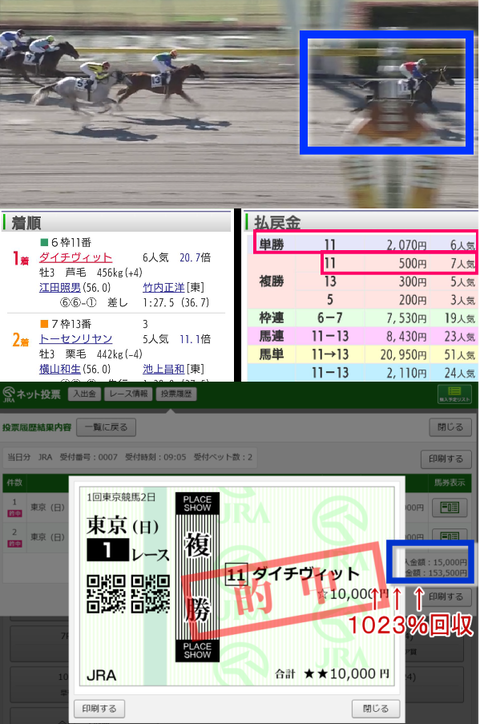Viewport: 480px width, 724px height.
Task: Click the JRA ネット投票 logo
Action: 31,394
